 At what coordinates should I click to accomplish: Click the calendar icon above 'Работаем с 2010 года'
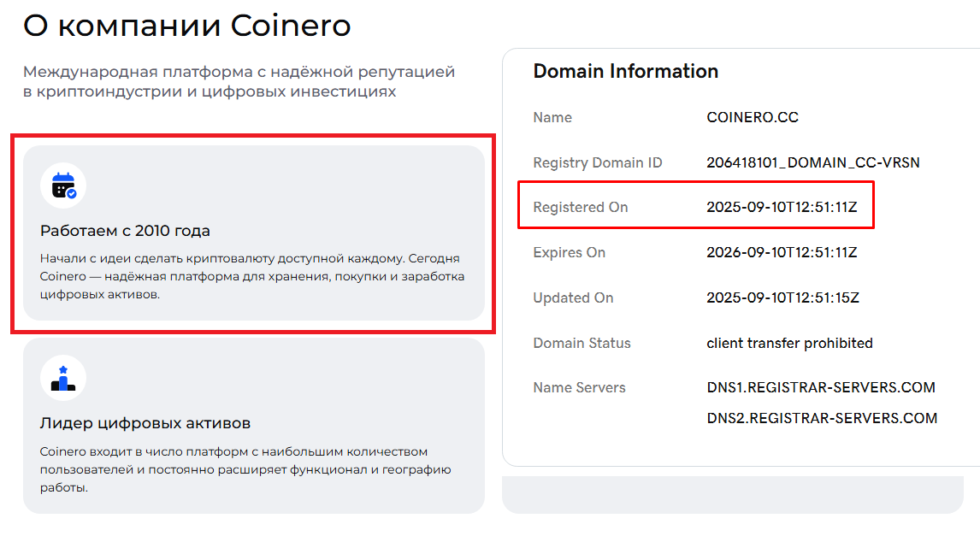(63, 186)
